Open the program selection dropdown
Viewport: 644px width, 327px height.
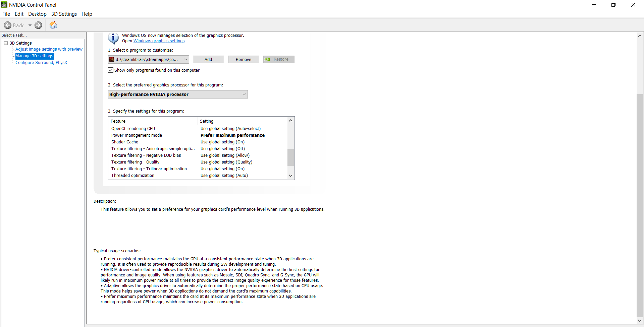tap(149, 59)
